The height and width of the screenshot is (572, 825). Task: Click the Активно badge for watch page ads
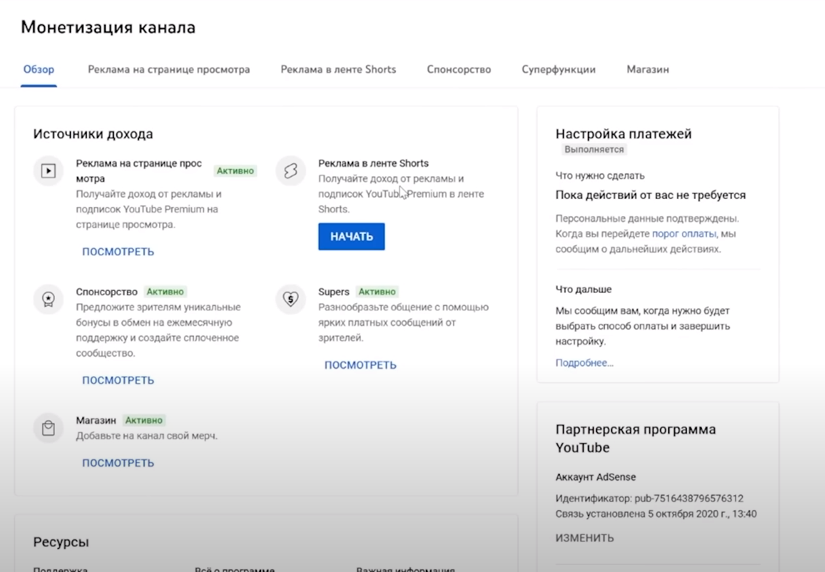coord(235,171)
